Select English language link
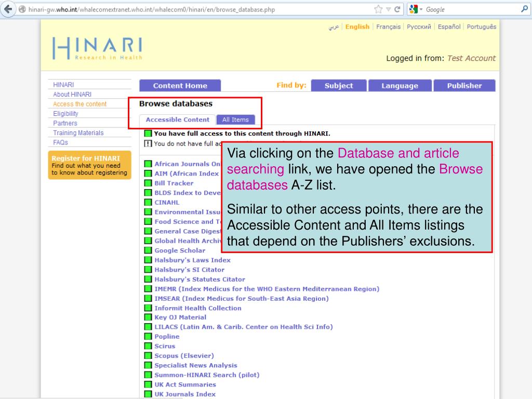 357,27
